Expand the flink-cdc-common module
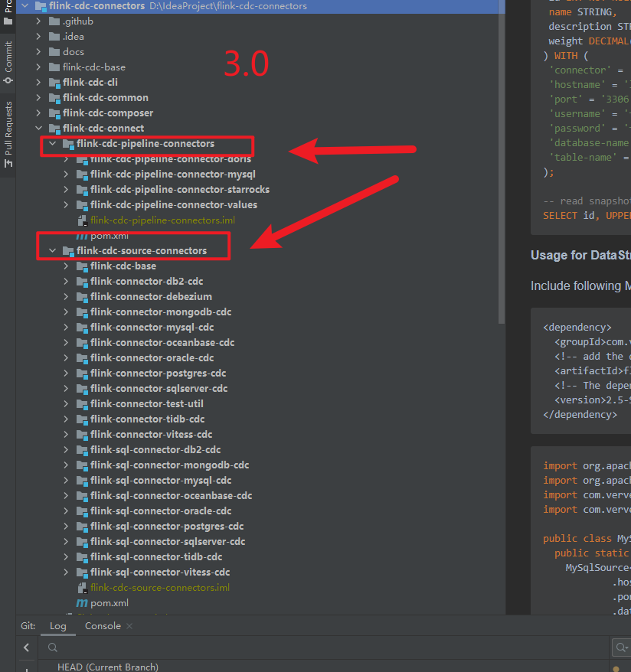This screenshot has height=672, width=631. pos(38,98)
